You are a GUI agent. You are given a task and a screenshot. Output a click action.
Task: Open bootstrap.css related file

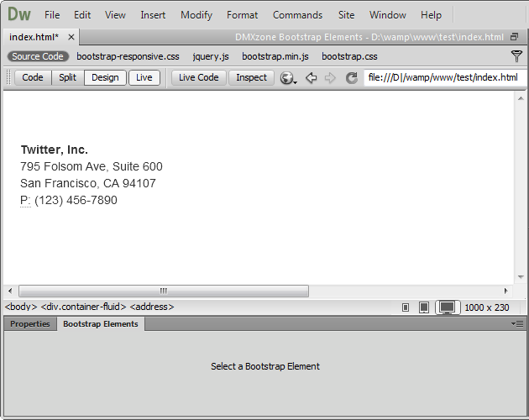[x=349, y=56]
